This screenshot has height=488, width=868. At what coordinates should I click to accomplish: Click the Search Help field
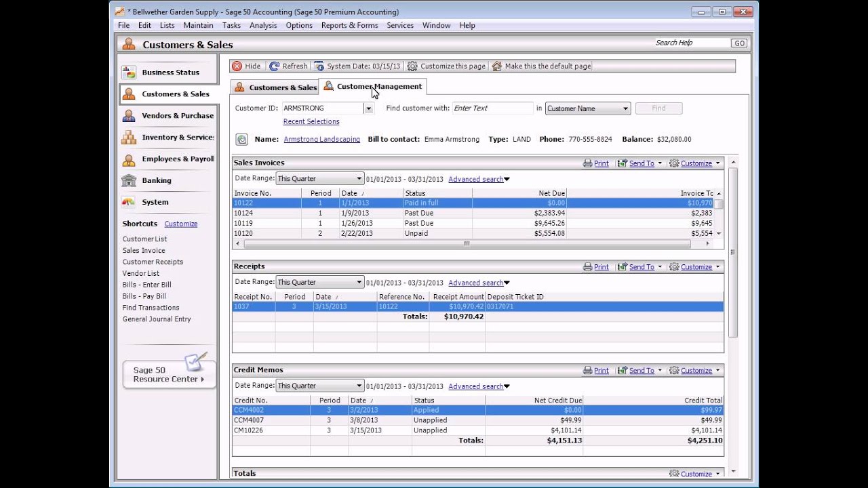pos(690,43)
